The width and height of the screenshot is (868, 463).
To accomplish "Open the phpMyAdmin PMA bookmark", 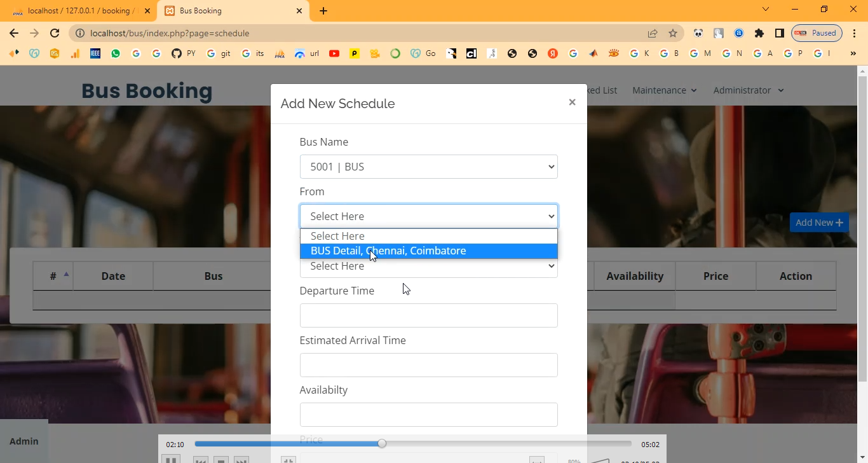I will (x=280, y=53).
